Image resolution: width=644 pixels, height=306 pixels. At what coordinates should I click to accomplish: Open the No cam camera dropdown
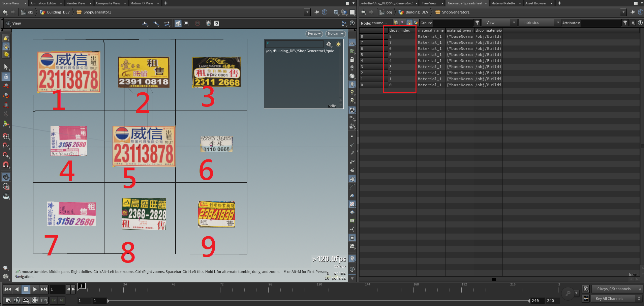(x=335, y=34)
